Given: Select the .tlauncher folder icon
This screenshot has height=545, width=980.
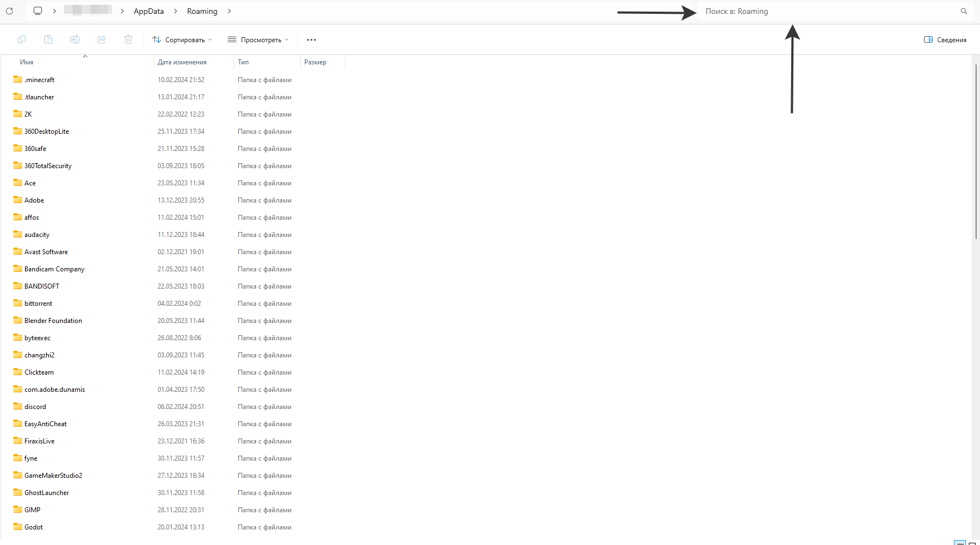Looking at the screenshot, I should [x=18, y=97].
